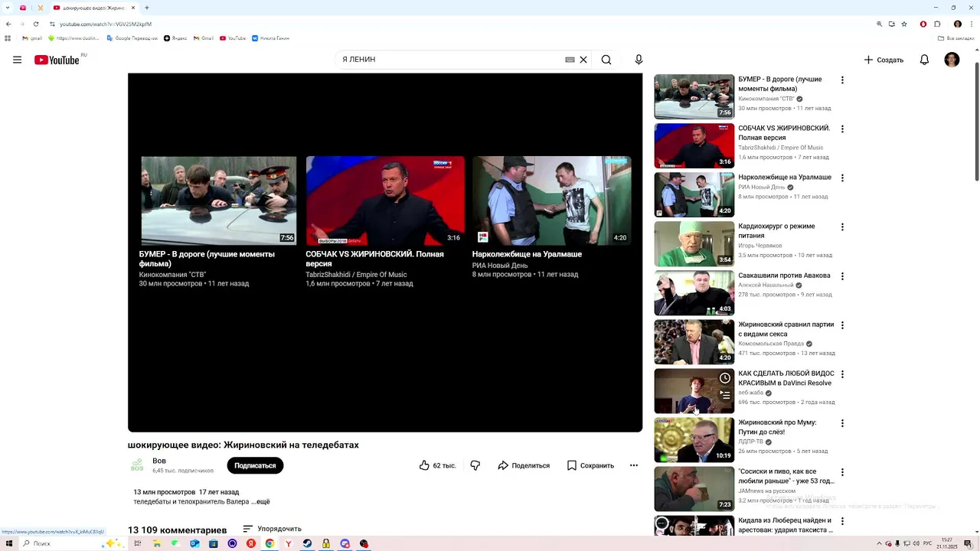Screen dimensions: 980x551
Task: Open the Создать create menu
Action: [x=884, y=60]
